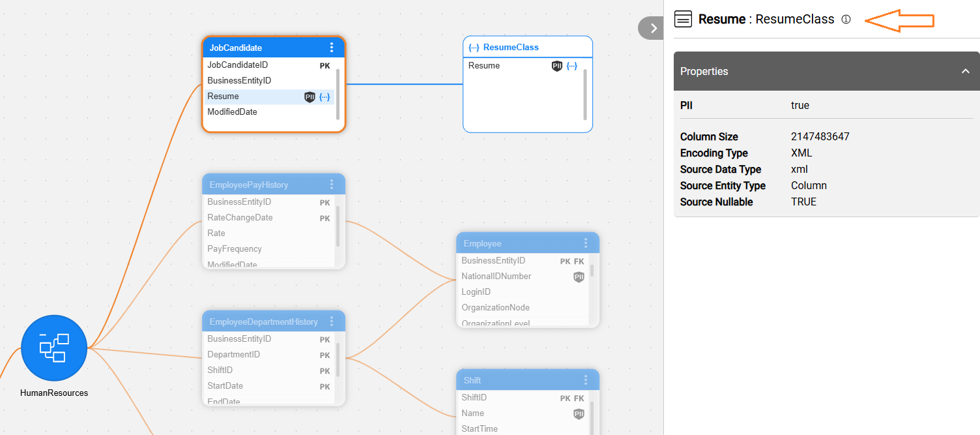Select BusinessEntityID column in EmployeePayHistory
Screen dimensions: 980x435
pyautogui.click(x=269, y=202)
